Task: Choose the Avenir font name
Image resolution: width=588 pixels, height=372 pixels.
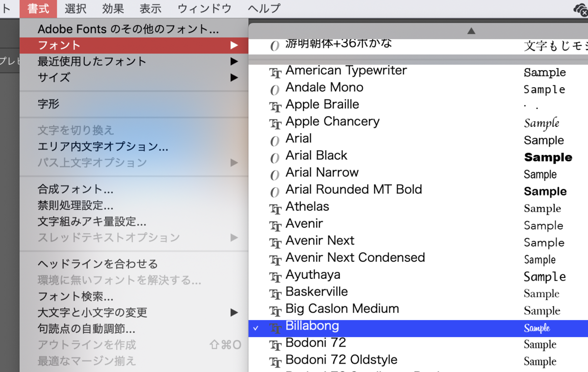Action: 304,223
